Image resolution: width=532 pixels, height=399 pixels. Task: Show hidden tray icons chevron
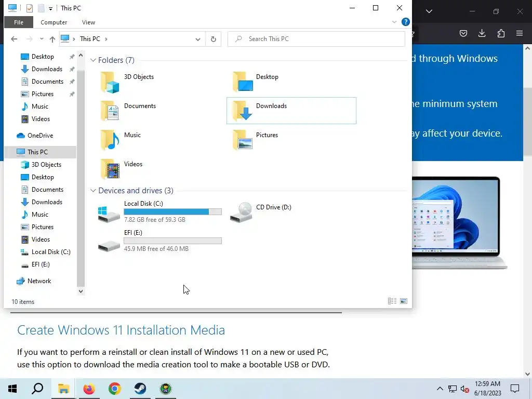(x=440, y=389)
